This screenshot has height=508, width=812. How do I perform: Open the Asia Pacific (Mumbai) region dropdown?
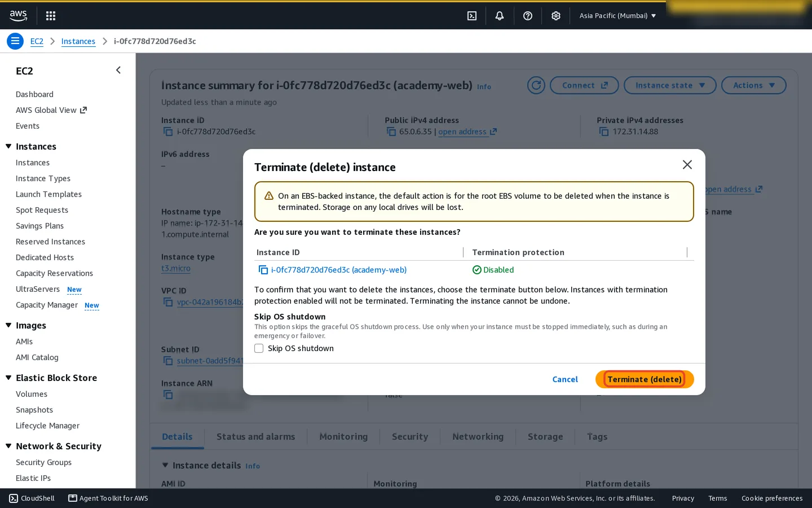pyautogui.click(x=617, y=16)
